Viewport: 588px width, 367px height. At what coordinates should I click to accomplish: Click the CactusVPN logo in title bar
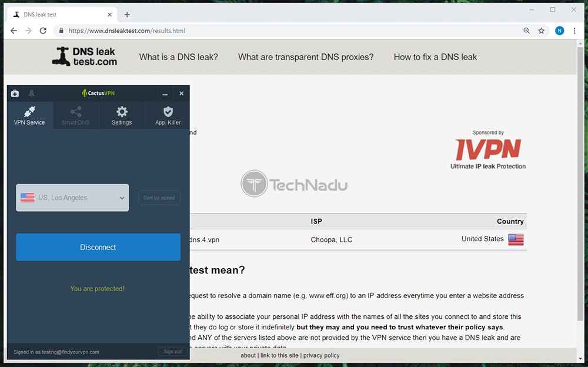tap(98, 93)
